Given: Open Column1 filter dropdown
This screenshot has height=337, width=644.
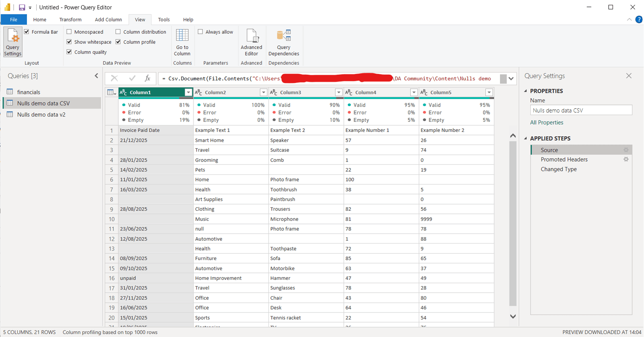Looking at the screenshot, I should [188, 92].
